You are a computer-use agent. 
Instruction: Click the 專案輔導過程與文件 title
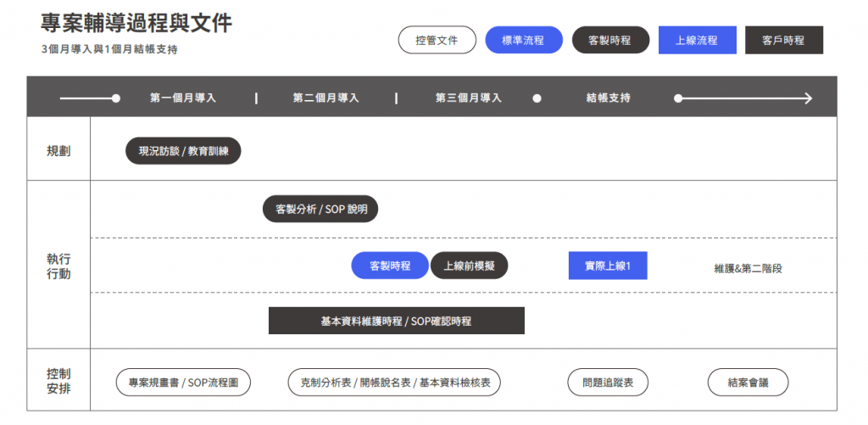(x=136, y=23)
